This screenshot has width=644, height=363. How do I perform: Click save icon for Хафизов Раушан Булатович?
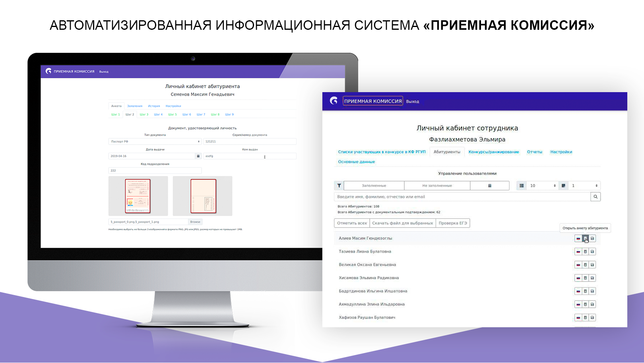tap(592, 318)
